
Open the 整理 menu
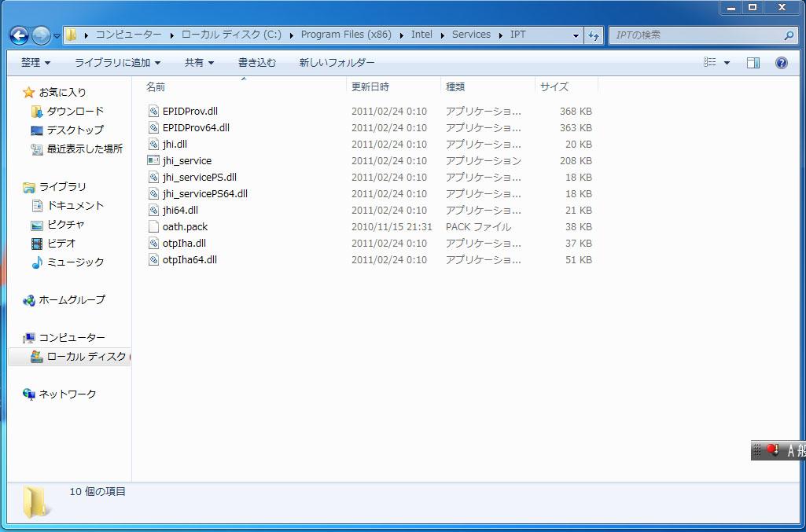(35, 63)
